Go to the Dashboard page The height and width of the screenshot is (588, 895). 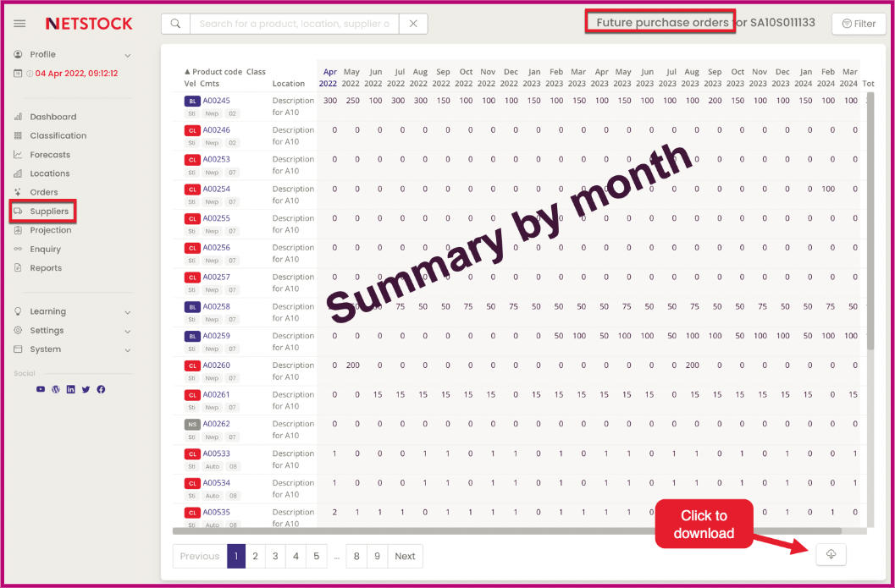point(52,117)
